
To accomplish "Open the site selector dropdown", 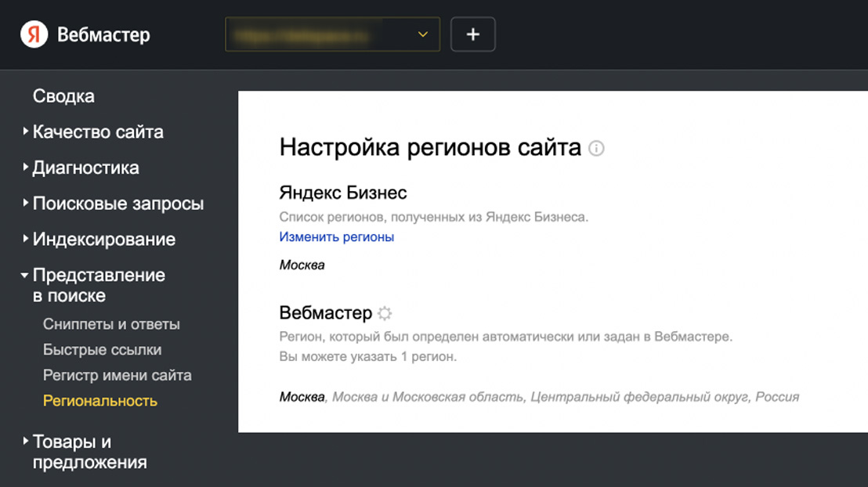I will pos(332,34).
